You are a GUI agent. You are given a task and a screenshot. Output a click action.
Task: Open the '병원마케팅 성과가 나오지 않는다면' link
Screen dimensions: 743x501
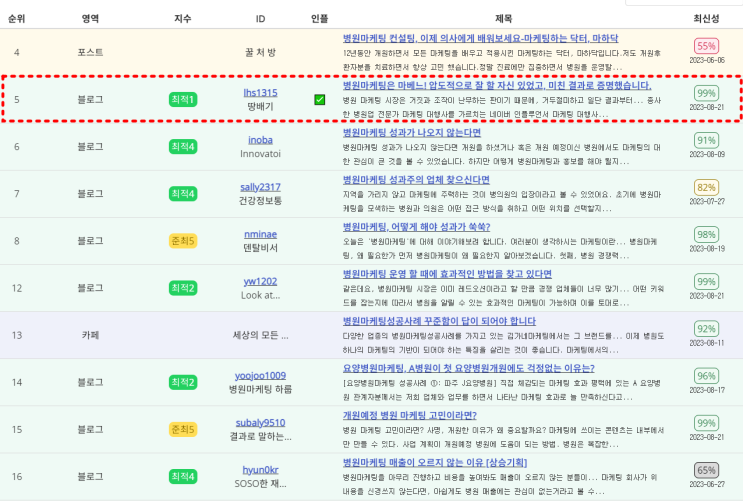tap(412, 132)
